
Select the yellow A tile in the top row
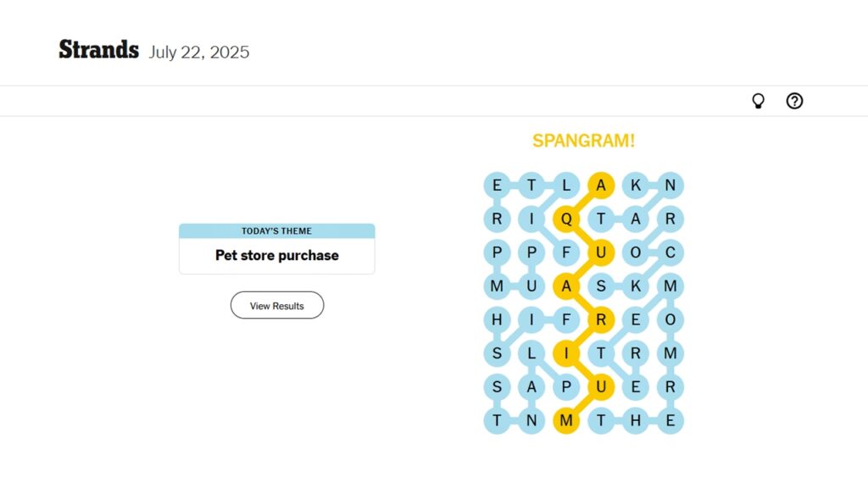tap(601, 185)
